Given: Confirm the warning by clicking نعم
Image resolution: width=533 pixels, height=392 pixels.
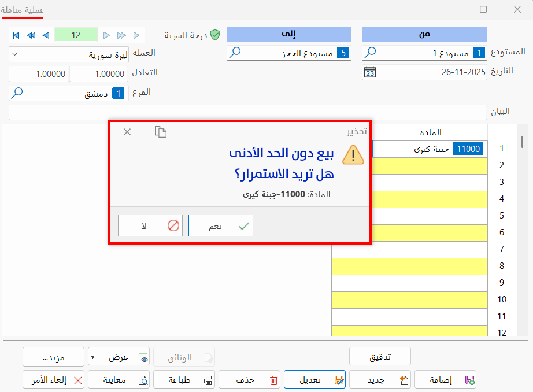Looking at the screenshot, I should (220, 225).
